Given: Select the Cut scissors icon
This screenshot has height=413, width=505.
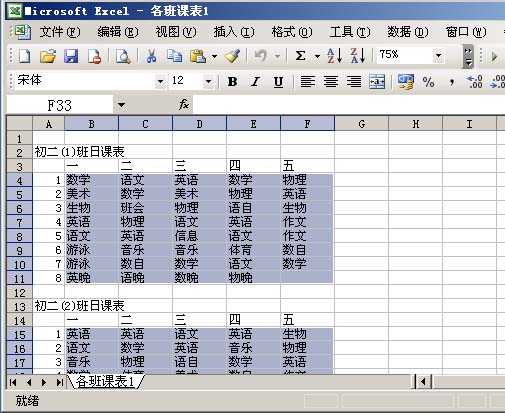Looking at the screenshot, I should pyautogui.click(x=151, y=56).
